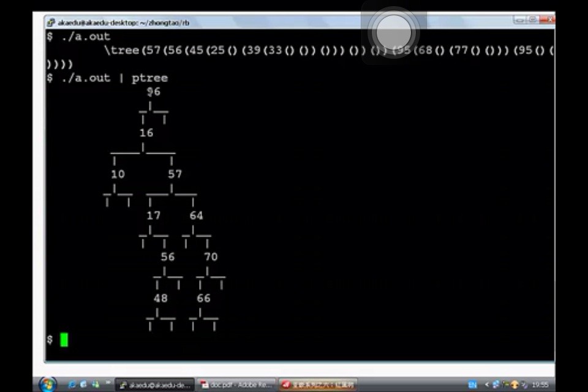Click node 66 in the printed tree
Screen dimensions: 588x392
203,298
